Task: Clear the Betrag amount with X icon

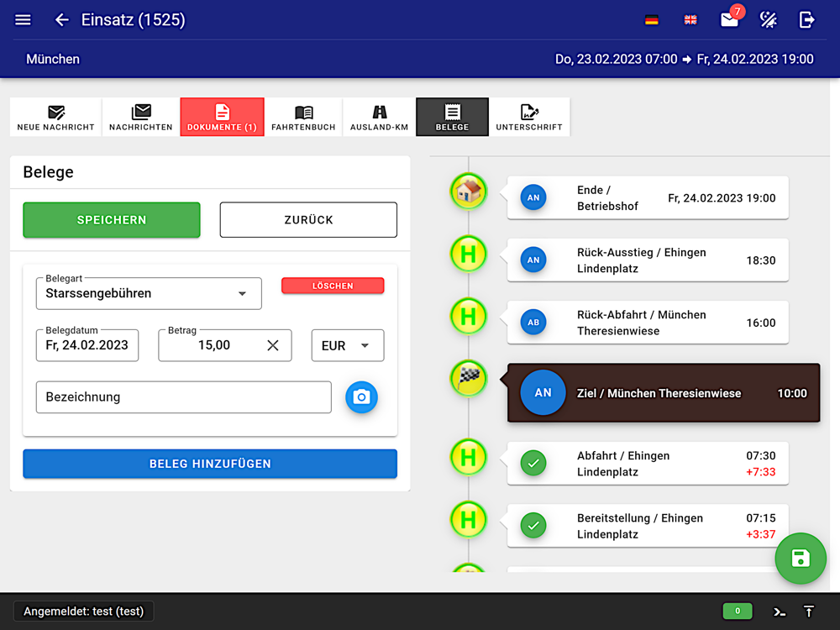Action: point(272,345)
